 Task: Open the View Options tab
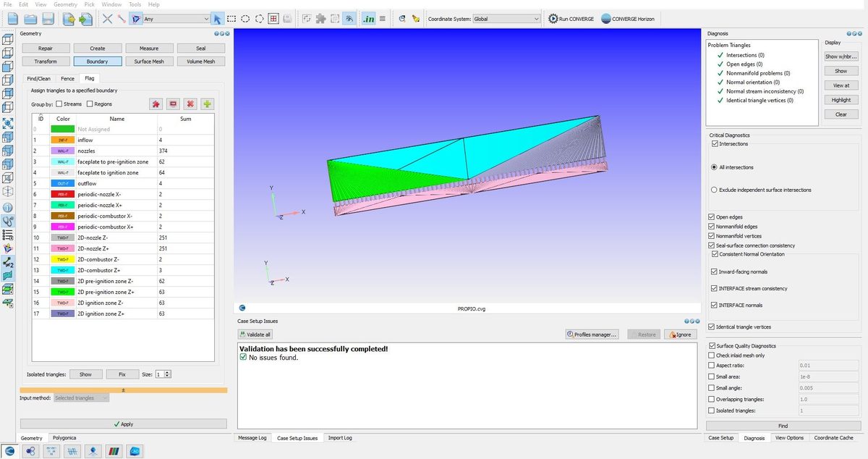click(789, 438)
